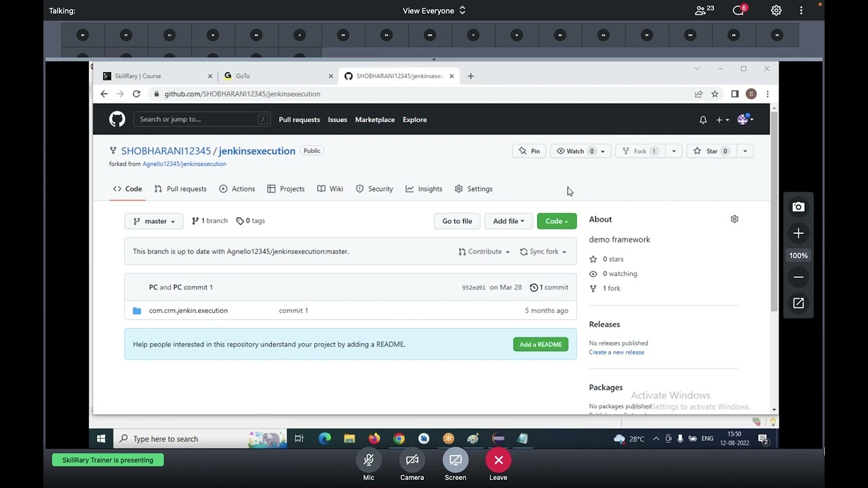The image size is (868, 488).
Task: Open File Explorer from the taskbar
Action: pyautogui.click(x=349, y=439)
